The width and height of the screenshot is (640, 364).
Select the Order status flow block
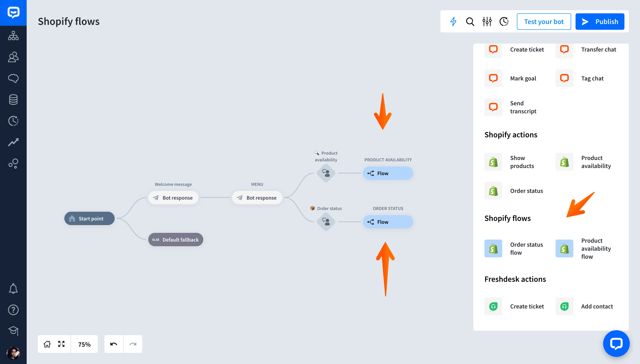point(514,248)
